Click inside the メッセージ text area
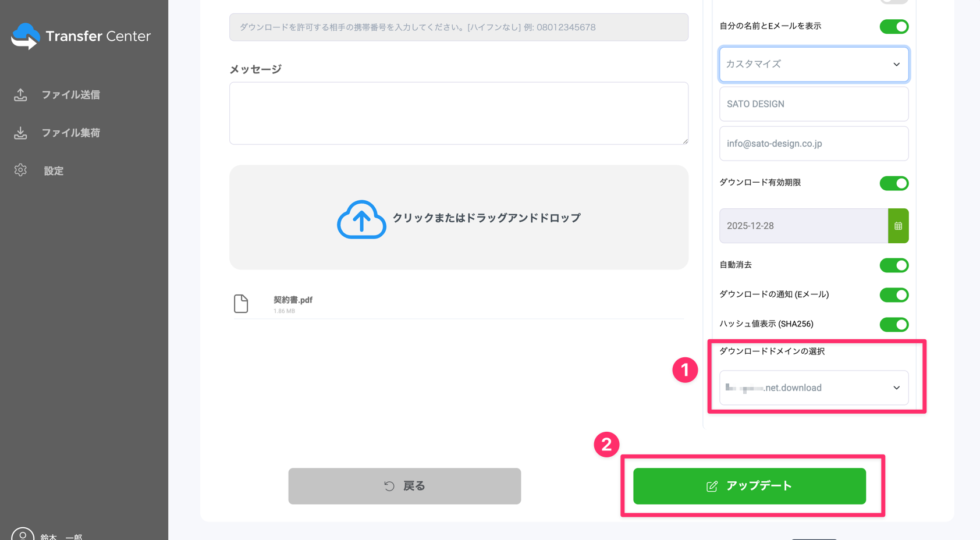980x540 pixels. point(459,113)
